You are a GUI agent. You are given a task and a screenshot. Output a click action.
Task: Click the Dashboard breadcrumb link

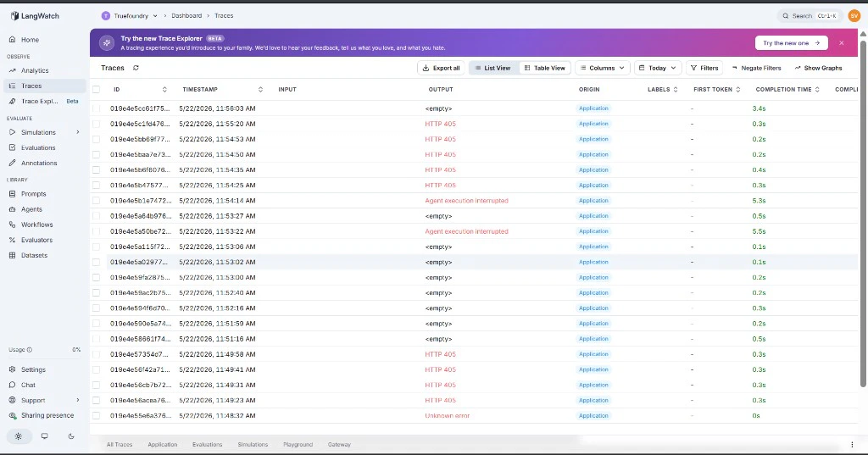pos(186,15)
